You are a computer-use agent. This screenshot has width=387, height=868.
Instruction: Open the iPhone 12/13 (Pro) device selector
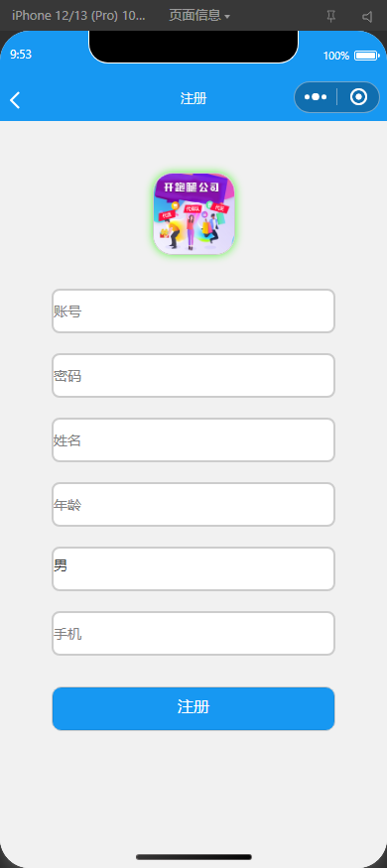coord(78,16)
